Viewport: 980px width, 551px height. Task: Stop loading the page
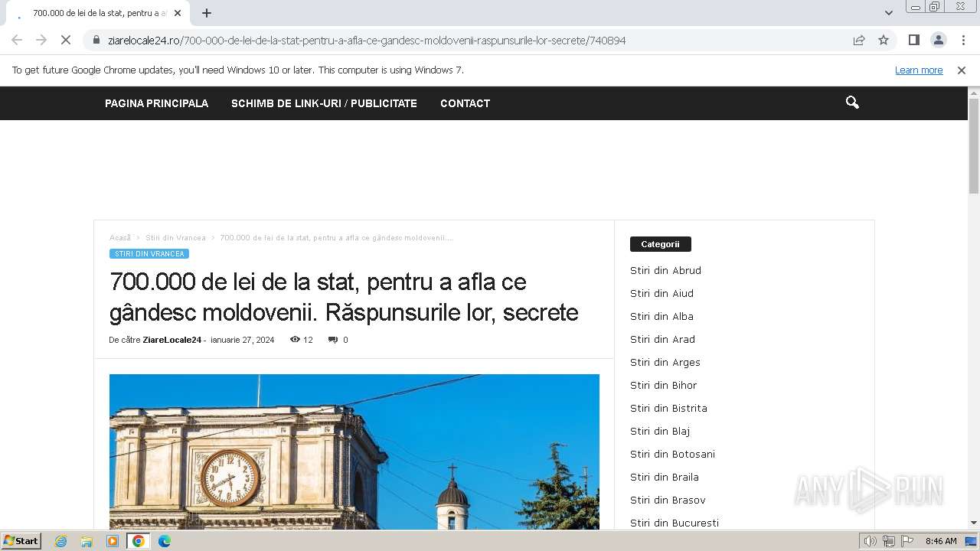pos(66,40)
